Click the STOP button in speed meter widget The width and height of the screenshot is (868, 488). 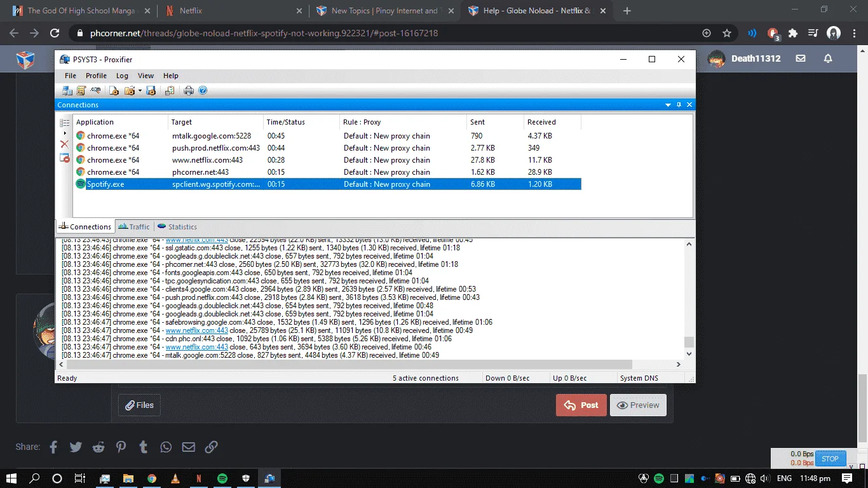(x=830, y=458)
